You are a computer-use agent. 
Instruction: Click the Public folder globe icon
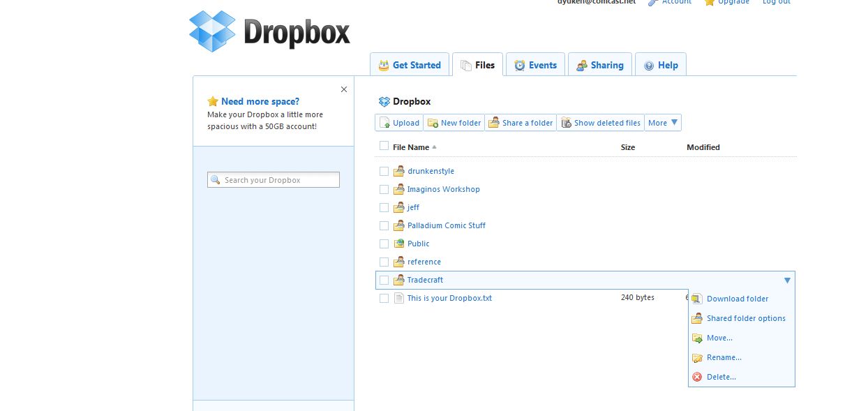pyautogui.click(x=399, y=244)
